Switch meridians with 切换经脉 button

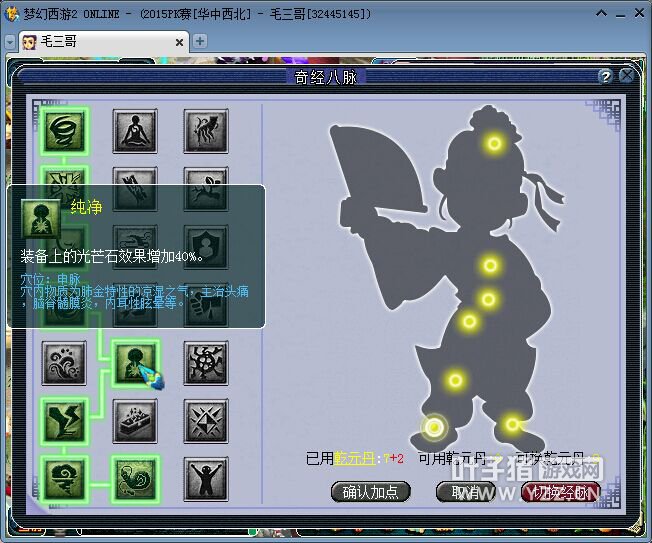point(560,492)
